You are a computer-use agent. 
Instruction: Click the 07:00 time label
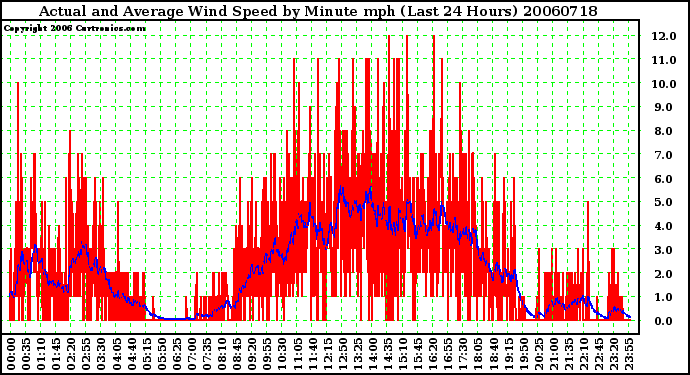point(191,354)
